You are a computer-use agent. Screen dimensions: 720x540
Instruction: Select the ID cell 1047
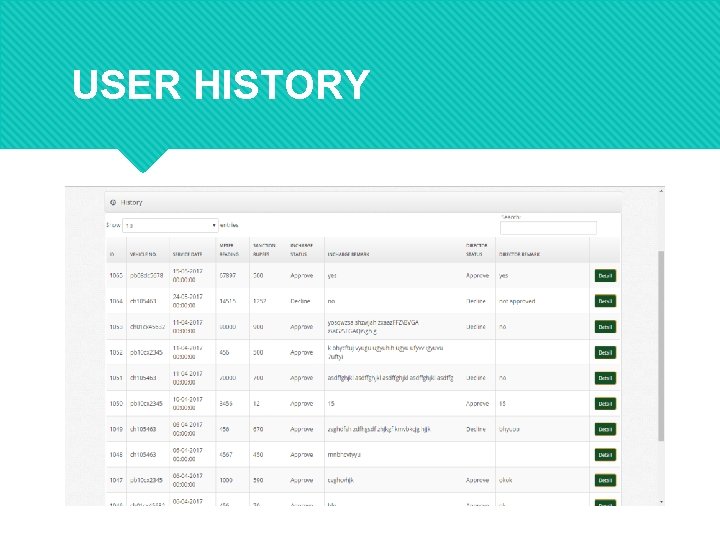[116, 480]
